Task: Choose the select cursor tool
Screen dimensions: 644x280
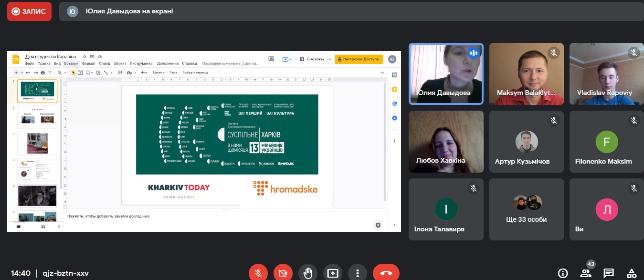Action: (x=74, y=73)
